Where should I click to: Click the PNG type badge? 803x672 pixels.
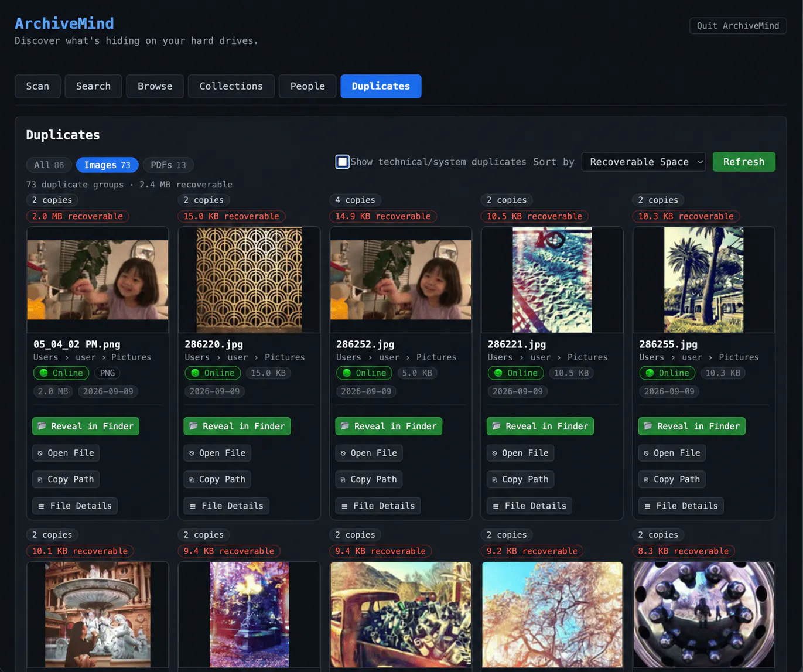107,373
